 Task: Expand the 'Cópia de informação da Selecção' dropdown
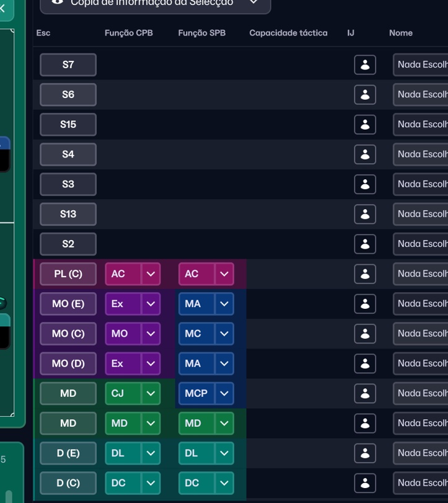(156, 4)
